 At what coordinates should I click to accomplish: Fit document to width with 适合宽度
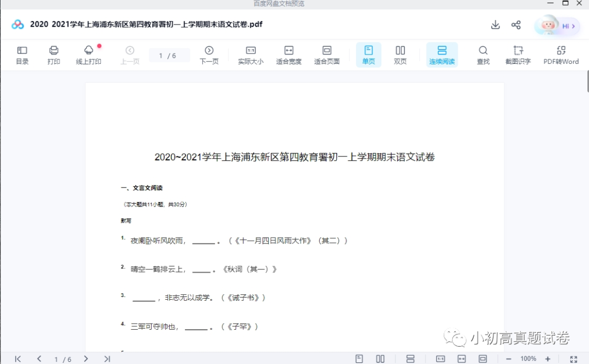click(289, 55)
